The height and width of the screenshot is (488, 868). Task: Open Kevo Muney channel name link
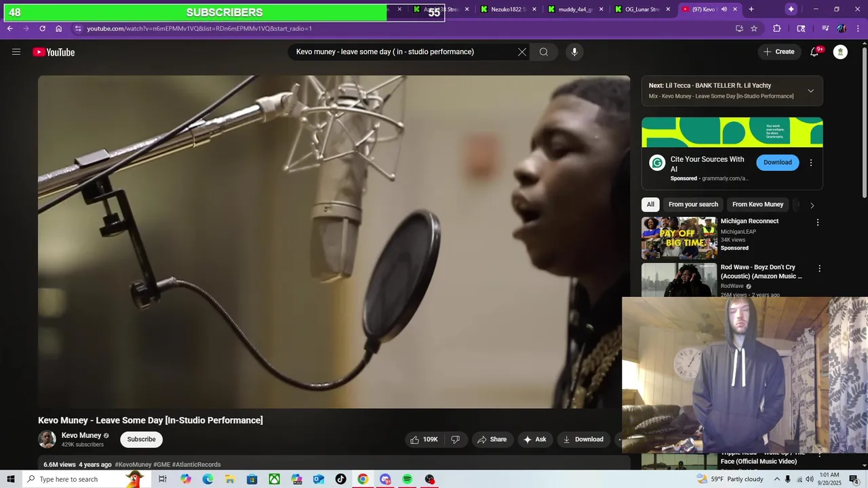pos(81,435)
